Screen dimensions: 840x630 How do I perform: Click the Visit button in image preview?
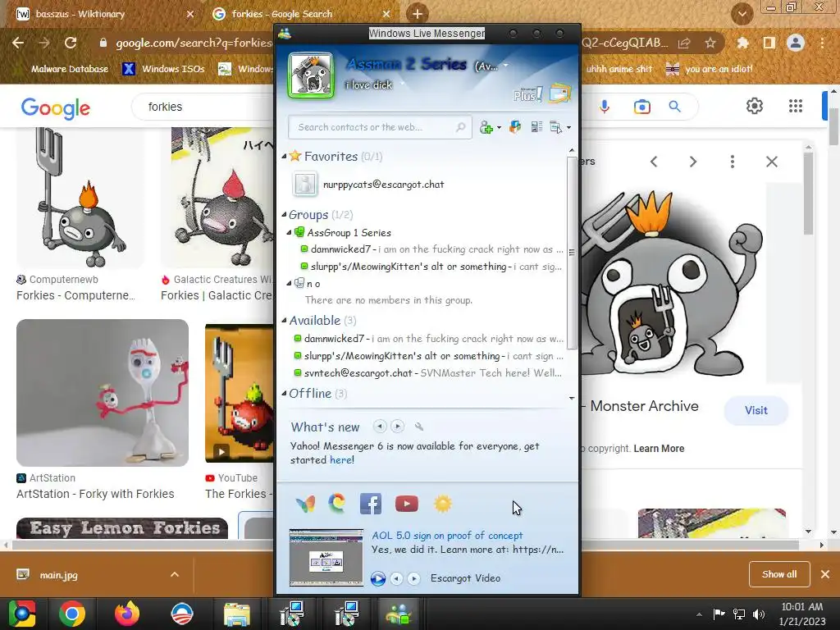[756, 410]
